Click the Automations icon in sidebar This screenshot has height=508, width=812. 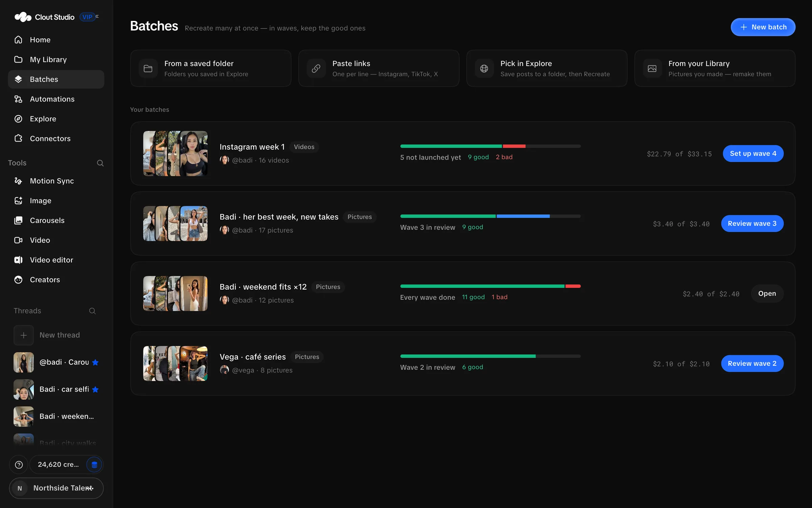pyautogui.click(x=18, y=99)
